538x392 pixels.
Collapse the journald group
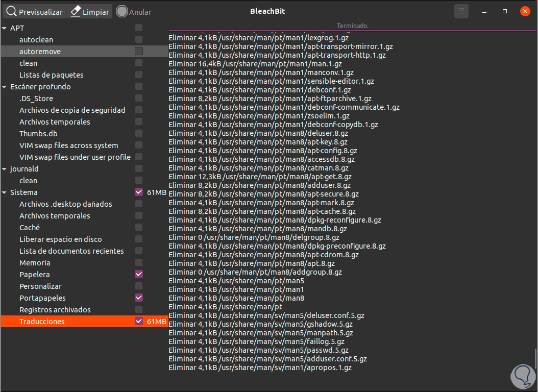coord(5,169)
